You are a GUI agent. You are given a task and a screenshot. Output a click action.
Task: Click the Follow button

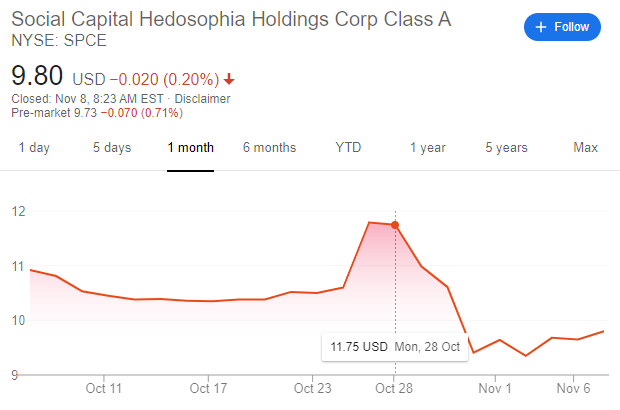562,27
